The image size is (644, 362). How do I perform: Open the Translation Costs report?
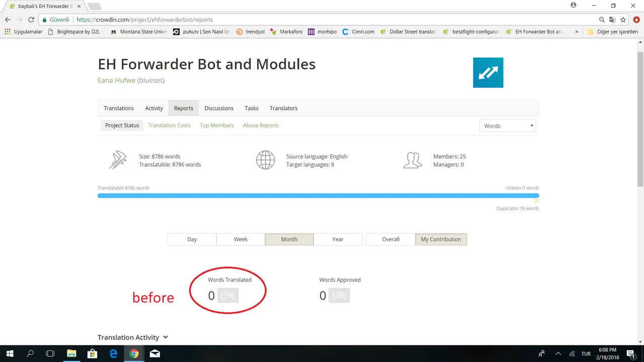[169, 125]
